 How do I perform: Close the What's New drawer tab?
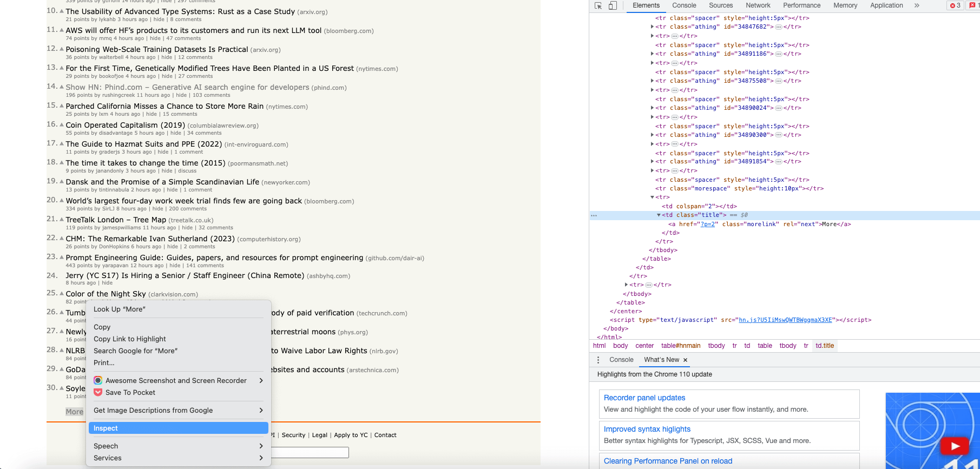click(685, 360)
